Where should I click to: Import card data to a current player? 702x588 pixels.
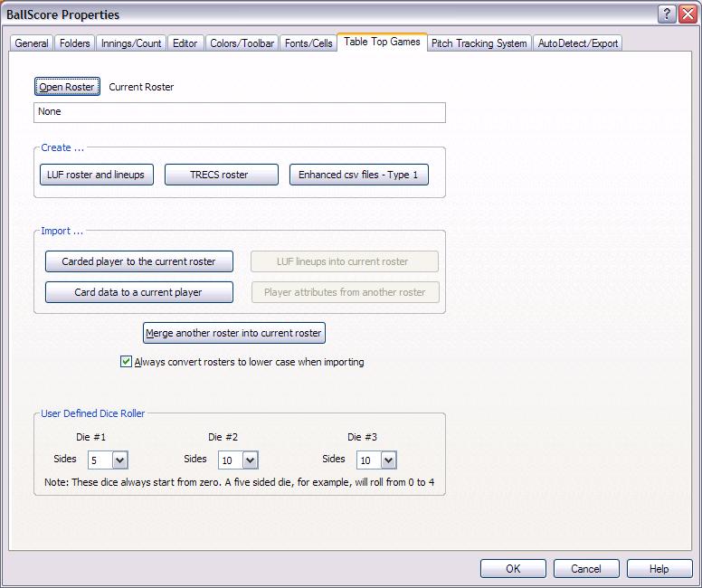138,292
